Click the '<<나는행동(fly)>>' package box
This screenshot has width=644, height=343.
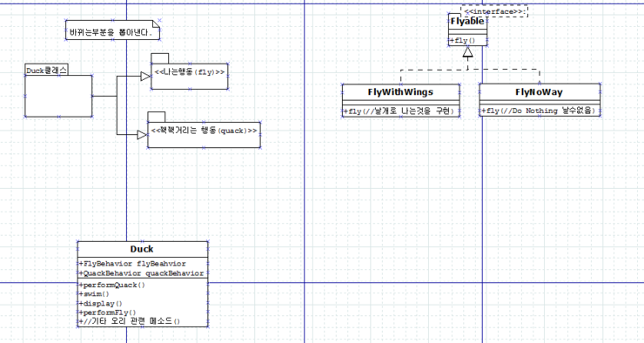coord(190,76)
